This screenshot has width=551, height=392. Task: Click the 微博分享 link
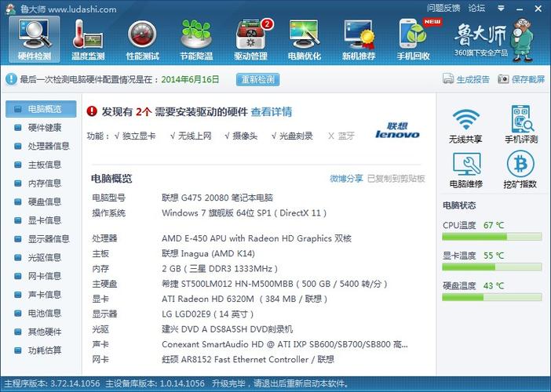346,179
